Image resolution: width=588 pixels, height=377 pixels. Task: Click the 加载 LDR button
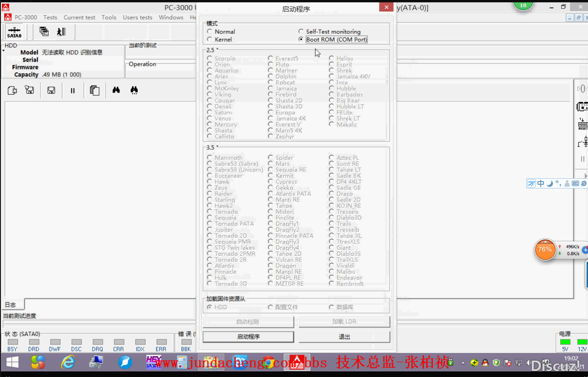(345, 322)
